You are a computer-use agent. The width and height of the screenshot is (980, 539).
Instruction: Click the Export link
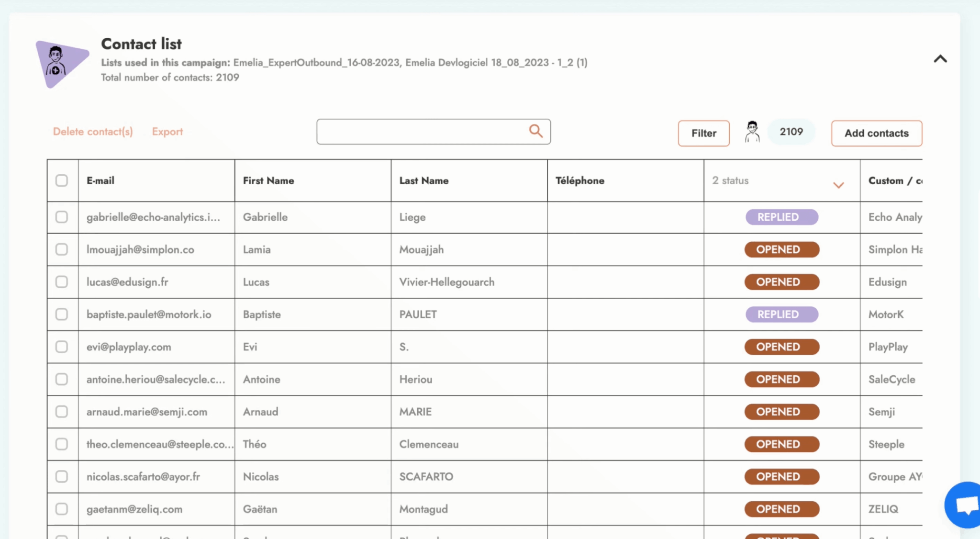coord(167,132)
